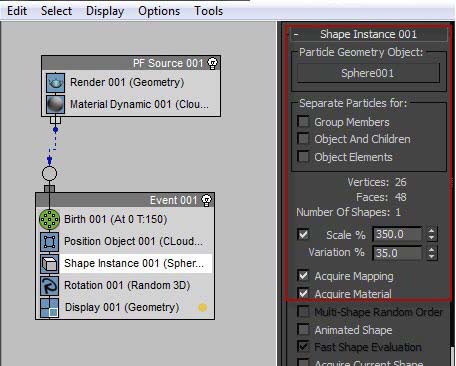
Task: Select Shape Instance 001 operator row
Action: [125, 263]
